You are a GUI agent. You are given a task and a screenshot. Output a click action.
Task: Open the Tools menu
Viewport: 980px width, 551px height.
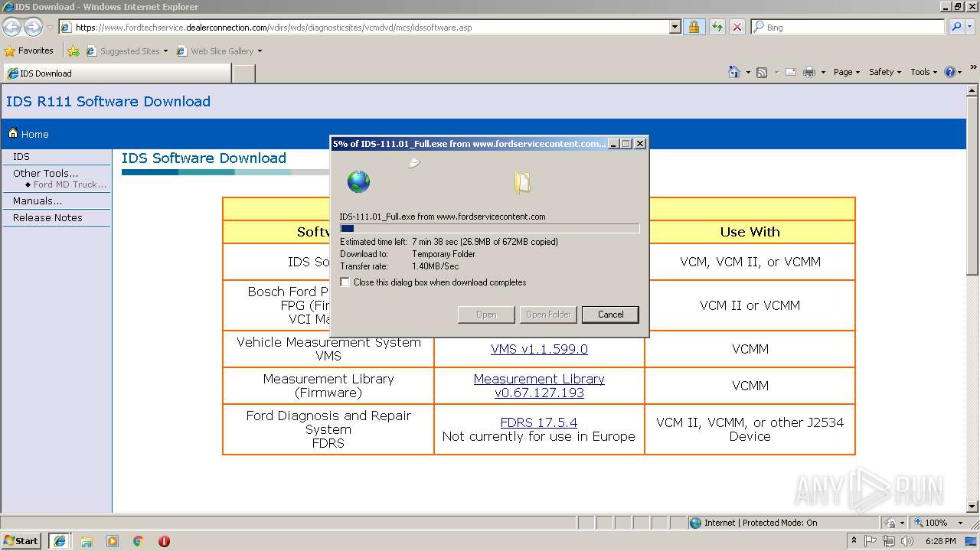coord(924,72)
